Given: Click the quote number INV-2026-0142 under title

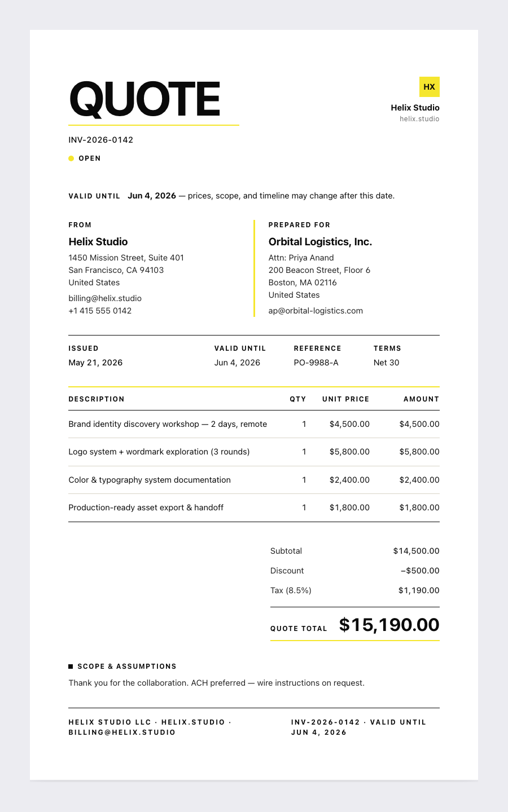Looking at the screenshot, I should click(101, 140).
